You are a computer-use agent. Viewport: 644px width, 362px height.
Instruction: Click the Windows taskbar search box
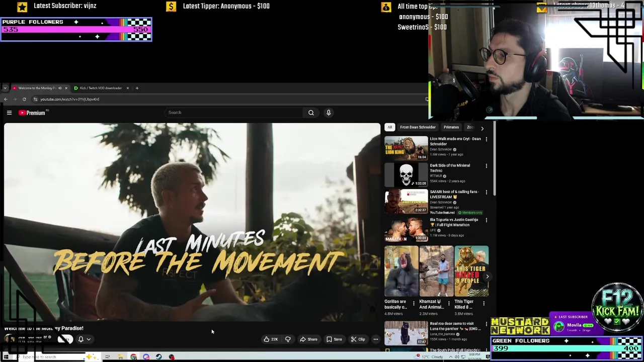coord(56,357)
